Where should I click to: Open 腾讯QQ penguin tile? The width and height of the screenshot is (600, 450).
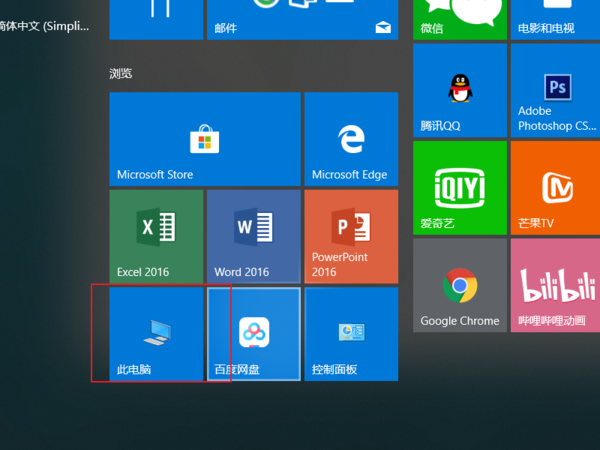tap(459, 90)
